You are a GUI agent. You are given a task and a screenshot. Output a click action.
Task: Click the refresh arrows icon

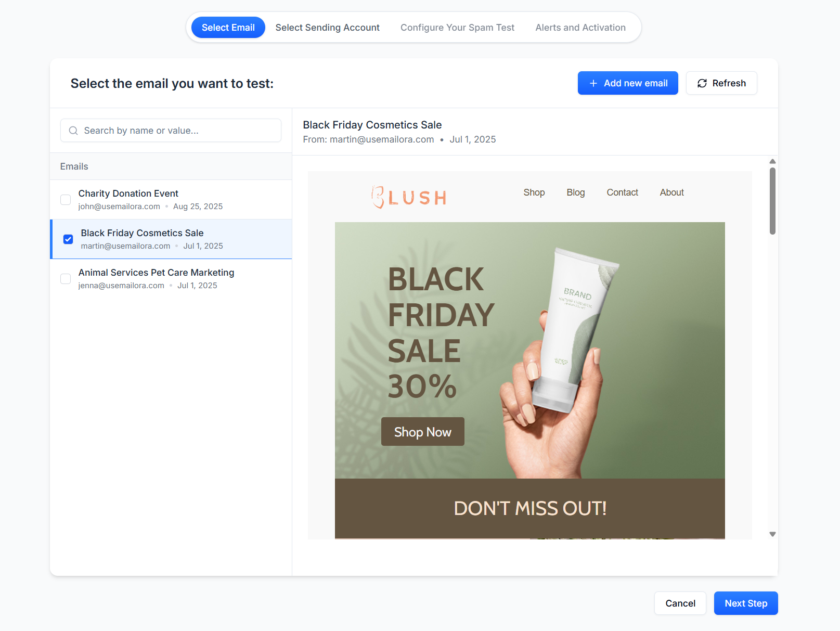[702, 83]
